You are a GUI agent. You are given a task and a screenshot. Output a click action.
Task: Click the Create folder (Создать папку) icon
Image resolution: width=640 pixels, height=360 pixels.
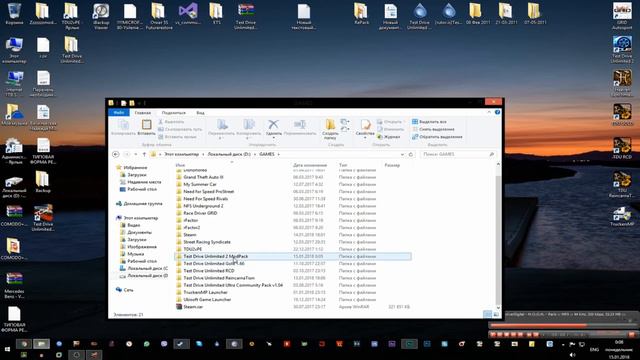(x=330, y=124)
